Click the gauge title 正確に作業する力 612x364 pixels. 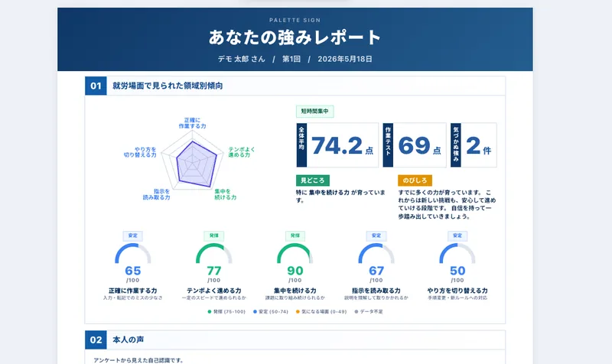pyautogui.click(x=132, y=291)
